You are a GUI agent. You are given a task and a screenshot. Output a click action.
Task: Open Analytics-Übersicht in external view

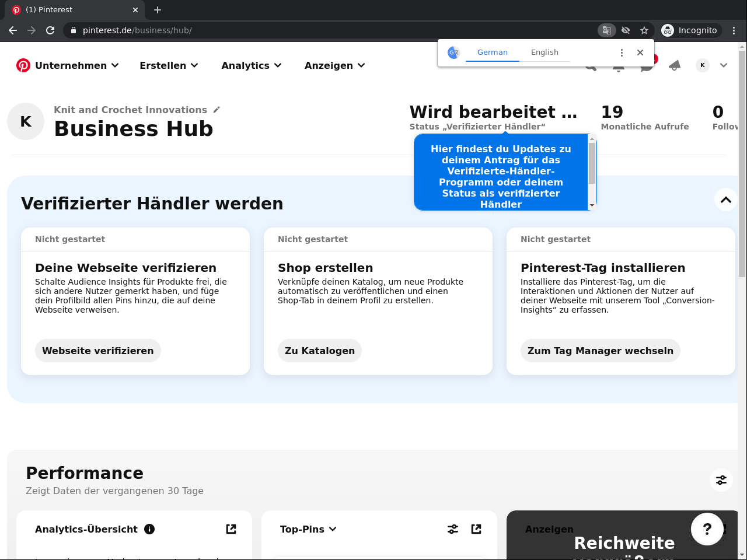click(x=231, y=529)
